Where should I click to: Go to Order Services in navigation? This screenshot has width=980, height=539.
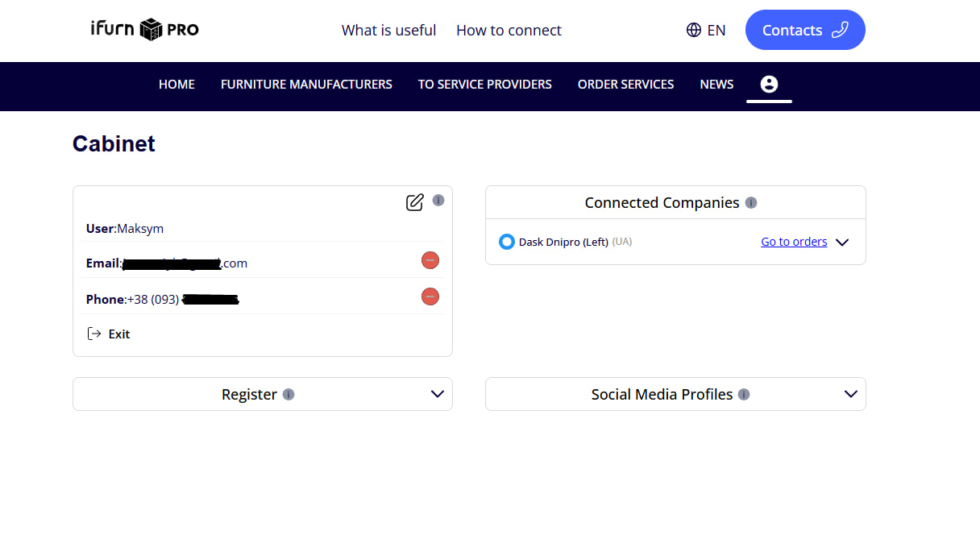coord(625,85)
